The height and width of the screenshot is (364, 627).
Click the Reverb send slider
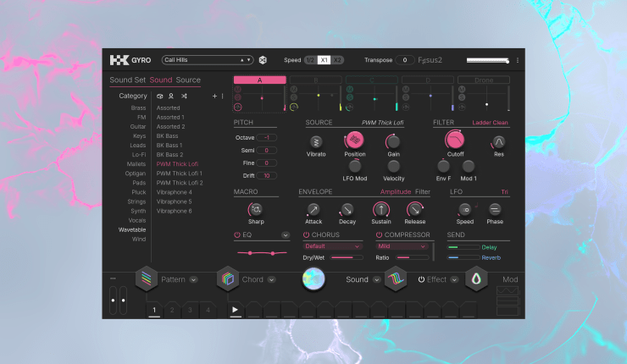[463, 257]
